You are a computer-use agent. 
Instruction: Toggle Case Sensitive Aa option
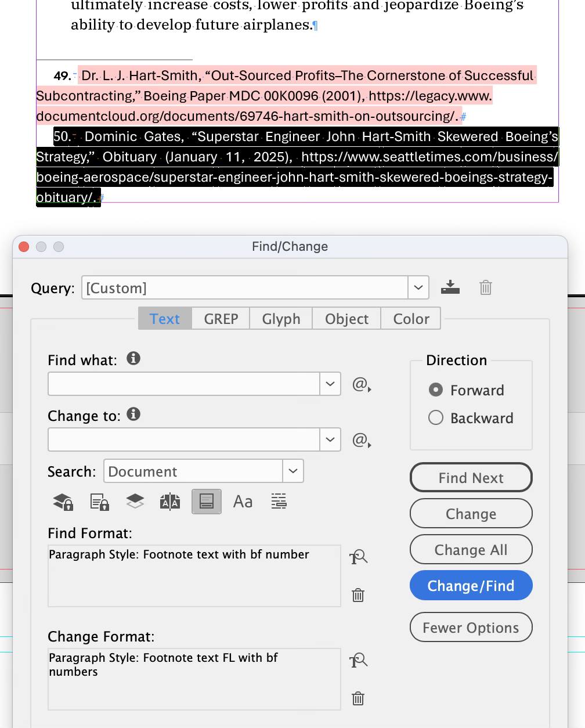click(243, 502)
